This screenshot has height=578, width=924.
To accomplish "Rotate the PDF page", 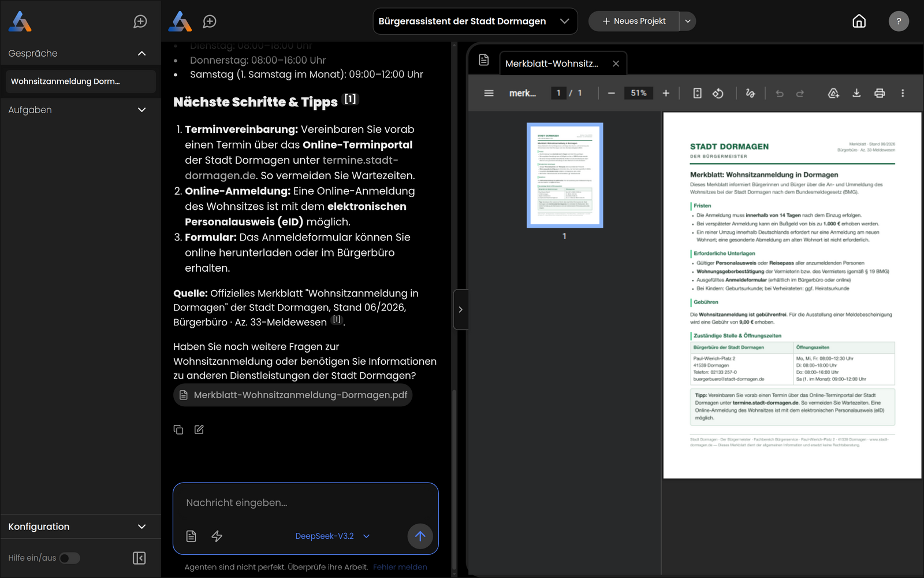I will (718, 93).
